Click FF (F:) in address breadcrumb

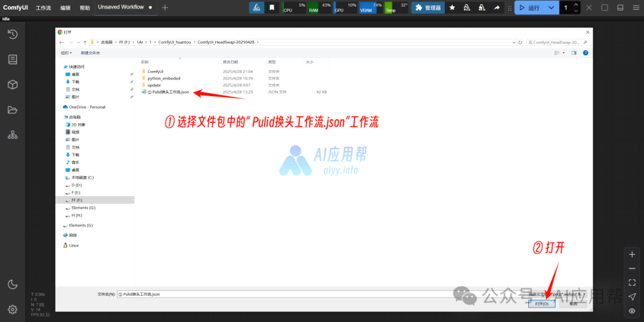click(x=124, y=42)
